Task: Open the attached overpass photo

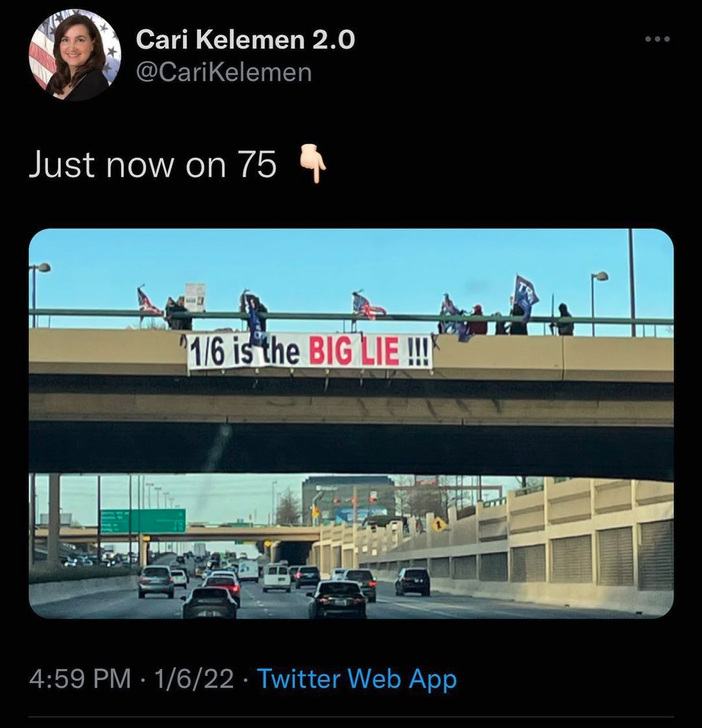Action: tap(351, 422)
